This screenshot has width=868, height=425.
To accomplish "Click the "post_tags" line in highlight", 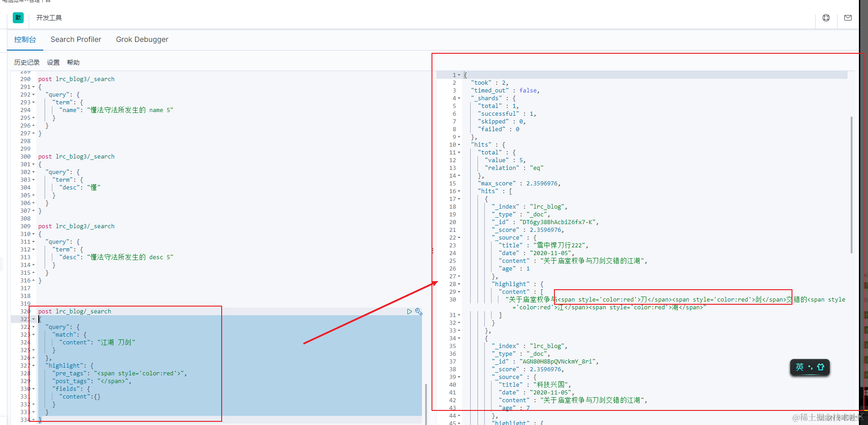I will [x=92, y=381].
